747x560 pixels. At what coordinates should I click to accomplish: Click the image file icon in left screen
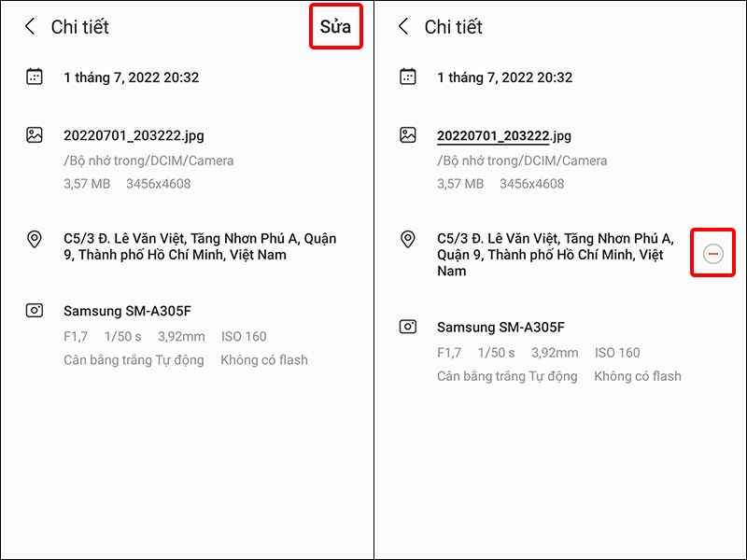tap(35, 135)
